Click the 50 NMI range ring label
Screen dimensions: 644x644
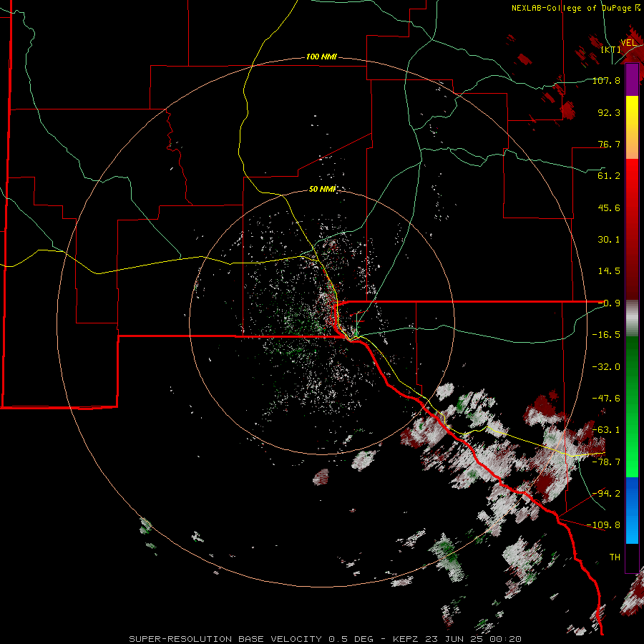tap(322, 189)
